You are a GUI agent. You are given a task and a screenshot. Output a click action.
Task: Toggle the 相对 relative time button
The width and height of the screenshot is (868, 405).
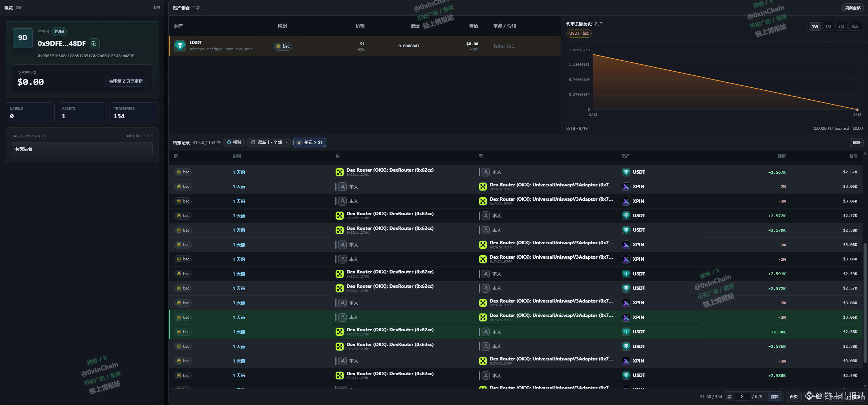[234, 143]
